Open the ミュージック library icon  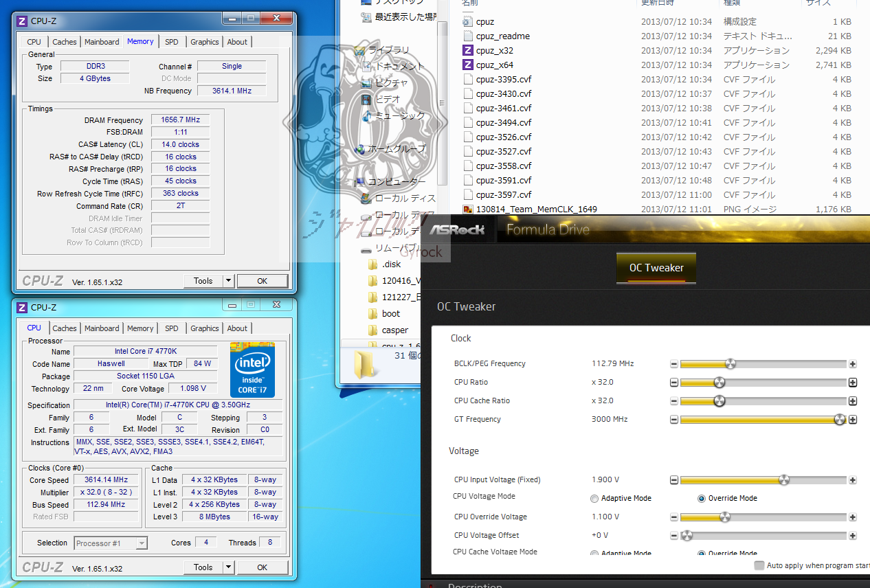[x=366, y=115]
